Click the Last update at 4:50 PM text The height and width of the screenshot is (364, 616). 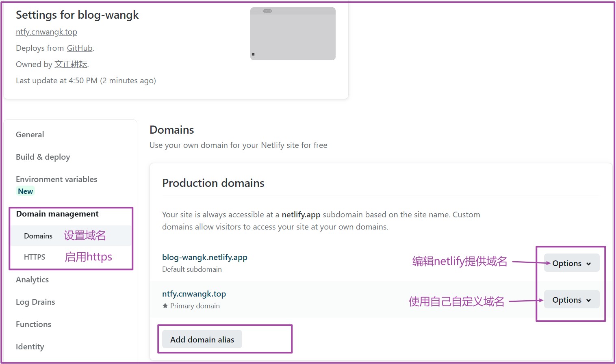coord(86,80)
